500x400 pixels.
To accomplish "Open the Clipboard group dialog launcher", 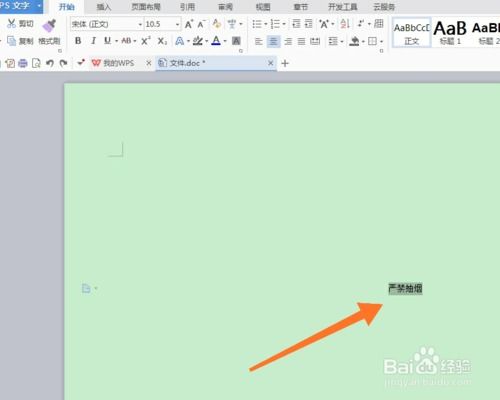I will coord(60,51).
